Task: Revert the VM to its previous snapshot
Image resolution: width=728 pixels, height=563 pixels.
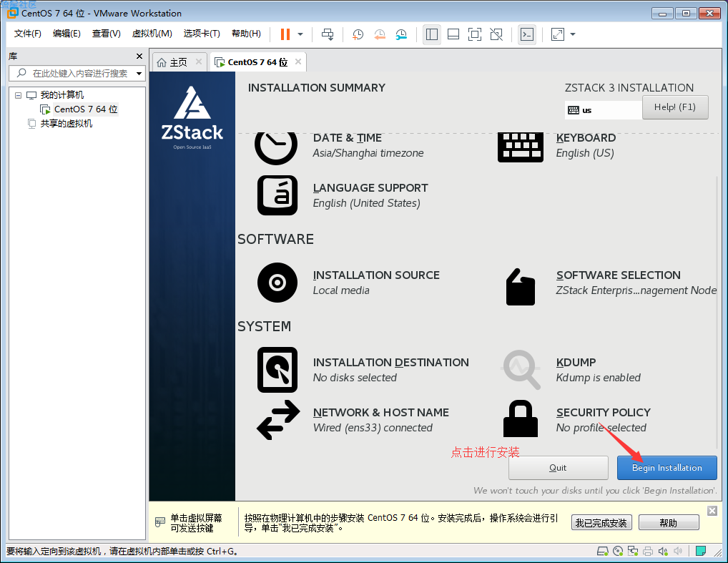Action: (x=379, y=34)
